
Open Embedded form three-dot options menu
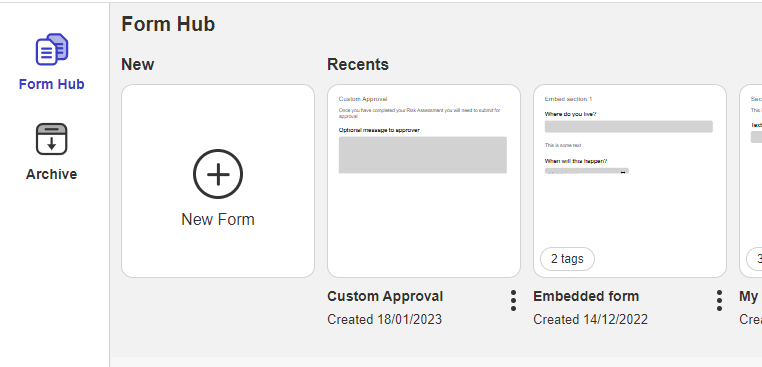pos(719,301)
